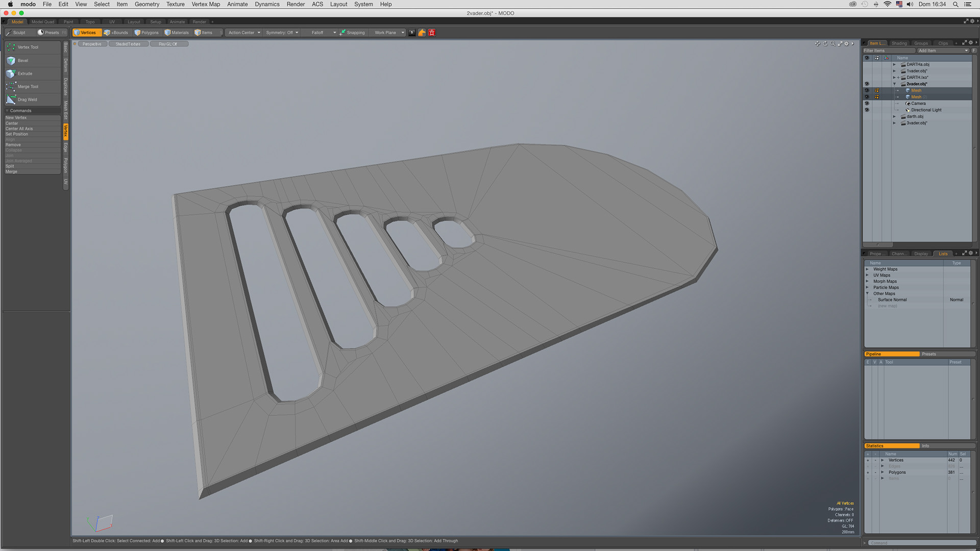Click viewport zoom magnifier icon
980x551 pixels.
click(833, 44)
